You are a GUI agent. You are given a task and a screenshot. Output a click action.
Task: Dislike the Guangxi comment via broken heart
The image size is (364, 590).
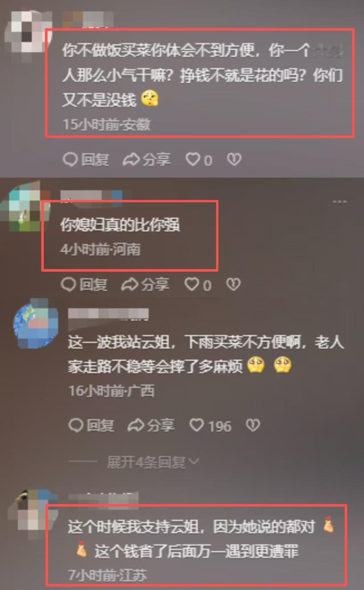253,425
